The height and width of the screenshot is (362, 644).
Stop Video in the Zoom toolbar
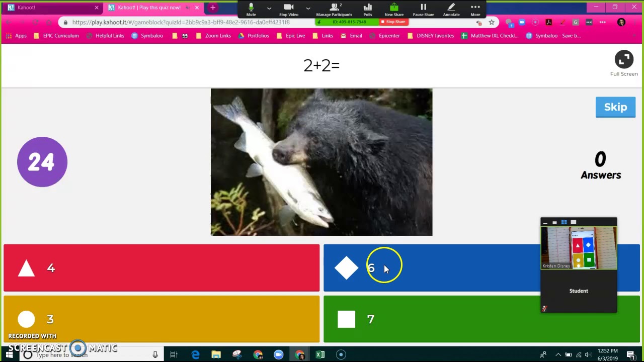click(x=289, y=9)
